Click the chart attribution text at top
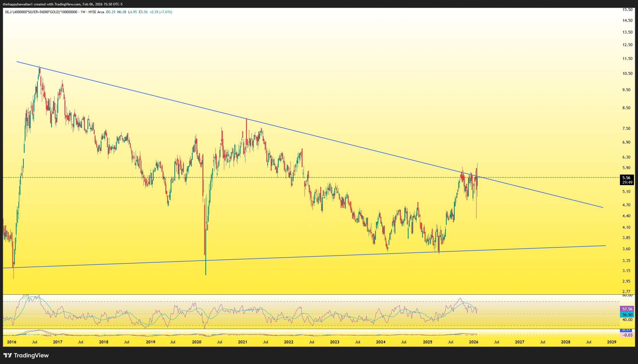 (63, 4)
